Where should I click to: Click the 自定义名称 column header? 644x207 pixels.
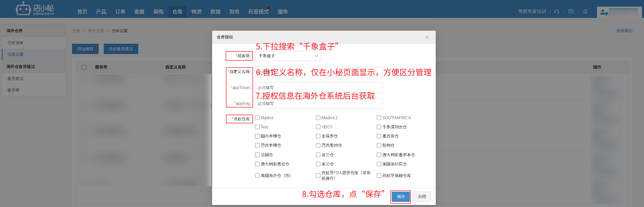tap(176, 67)
